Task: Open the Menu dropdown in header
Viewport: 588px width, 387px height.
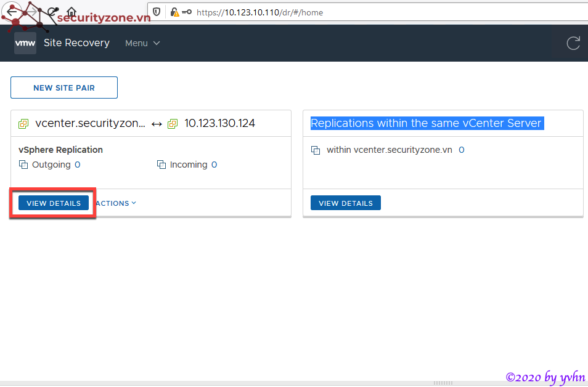Action: pyautogui.click(x=142, y=43)
